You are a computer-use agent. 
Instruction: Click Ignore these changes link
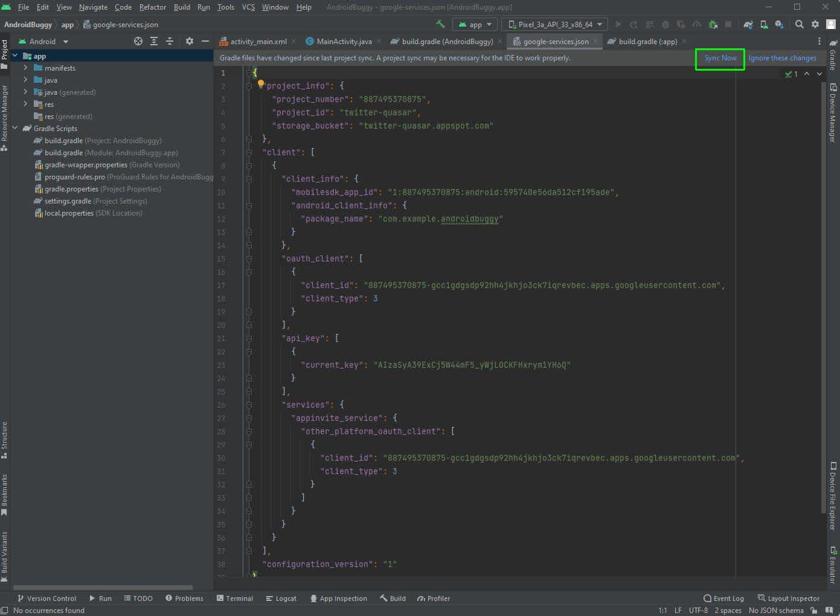tap(782, 58)
